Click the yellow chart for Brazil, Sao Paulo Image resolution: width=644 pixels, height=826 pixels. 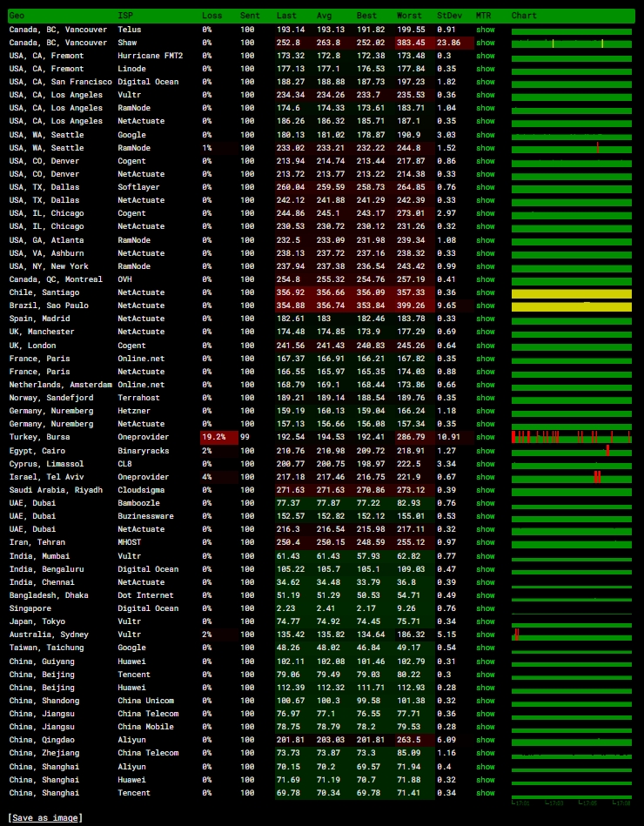click(x=572, y=307)
